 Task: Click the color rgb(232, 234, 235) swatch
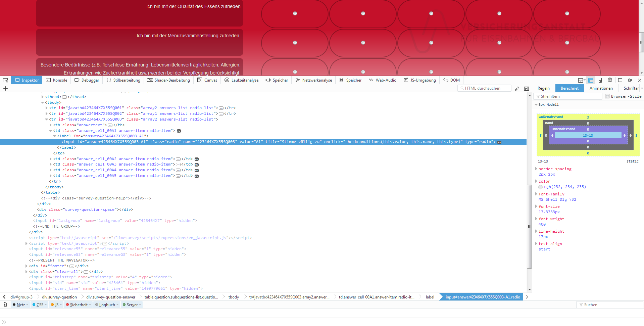[x=540, y=187]
